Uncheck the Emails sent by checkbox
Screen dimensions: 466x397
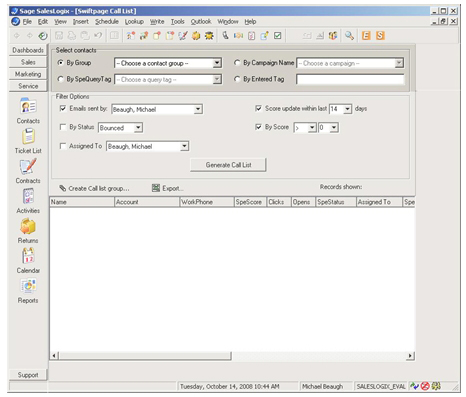[63, 108]
